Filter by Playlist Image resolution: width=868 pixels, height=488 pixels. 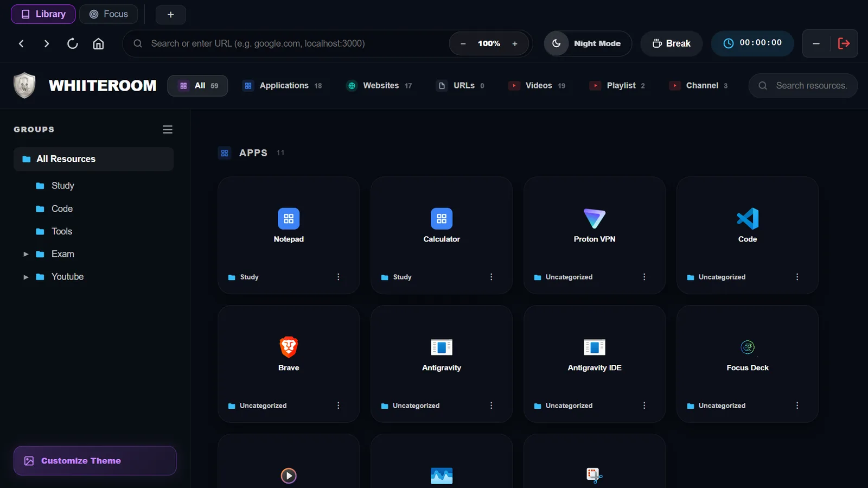pyautogui.click(x=617, y=86)
